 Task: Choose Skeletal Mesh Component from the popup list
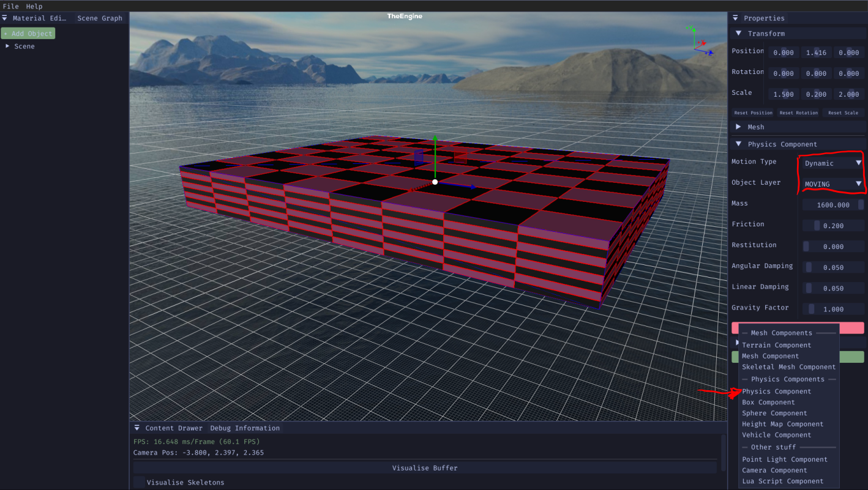coord(788,367)
